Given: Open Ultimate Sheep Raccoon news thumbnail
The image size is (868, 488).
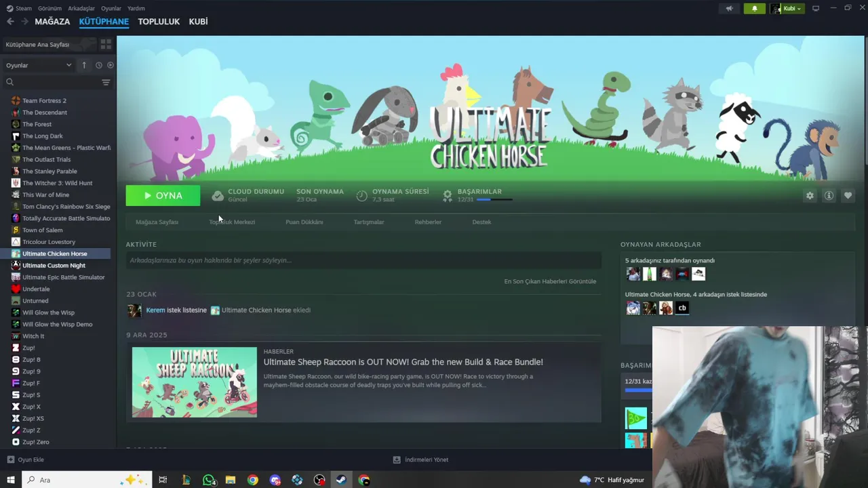Looking at the screenshot, I should coord(195,382).
